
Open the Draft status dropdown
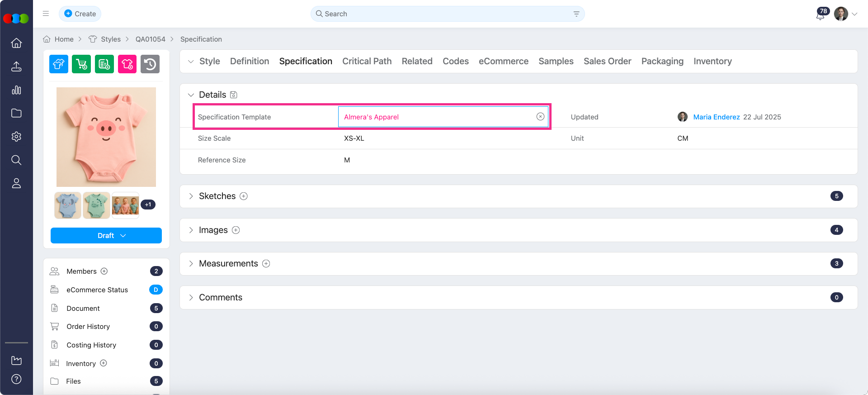(106, 236)
